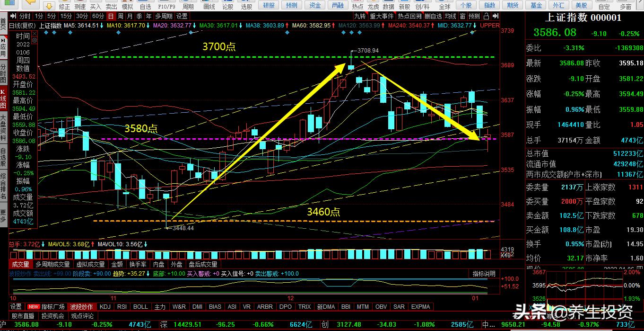
Task: Select the 画线 drawing line tool
Action: pyautogui.click(x=209, y=6)
